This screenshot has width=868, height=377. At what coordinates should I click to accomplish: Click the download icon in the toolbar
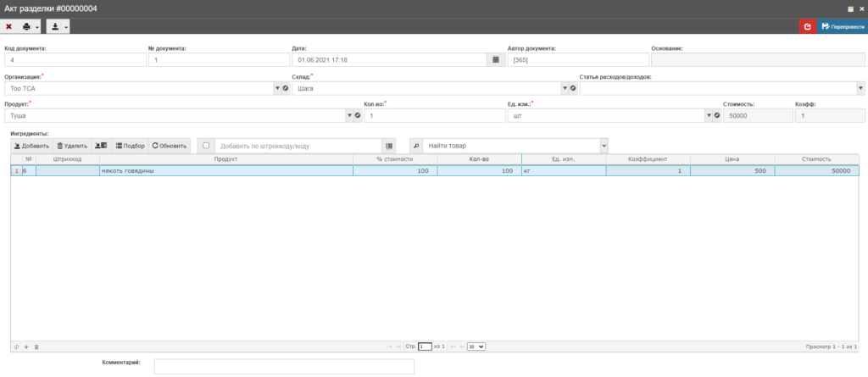54,27
